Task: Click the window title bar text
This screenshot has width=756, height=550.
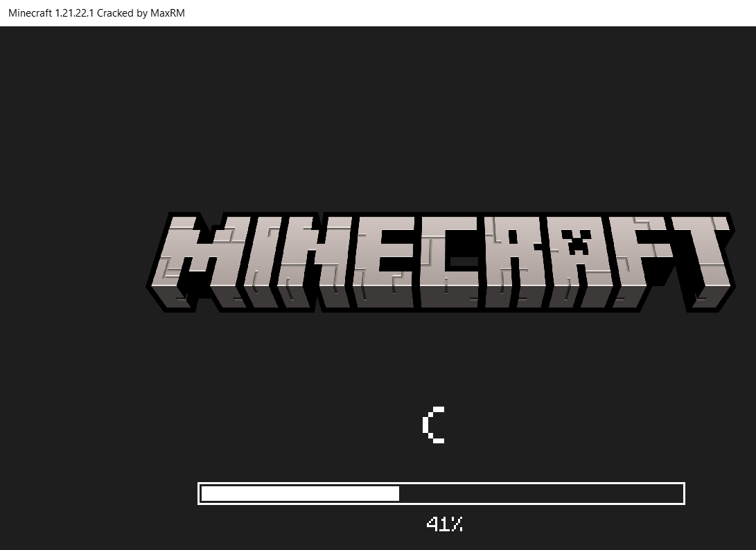Action: tap(96, 13)
